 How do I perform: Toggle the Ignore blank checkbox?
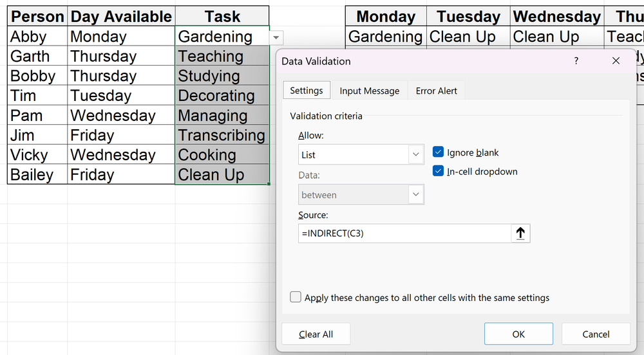[x=439, y=152]
